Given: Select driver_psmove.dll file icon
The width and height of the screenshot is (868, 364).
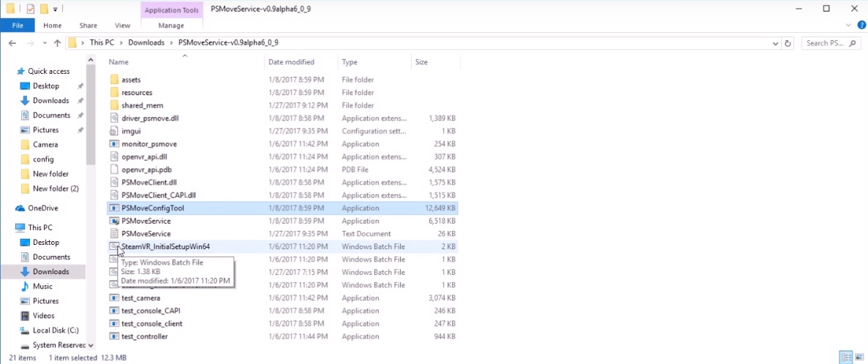Looking at the screenshot, I should (x=114, y=118).
